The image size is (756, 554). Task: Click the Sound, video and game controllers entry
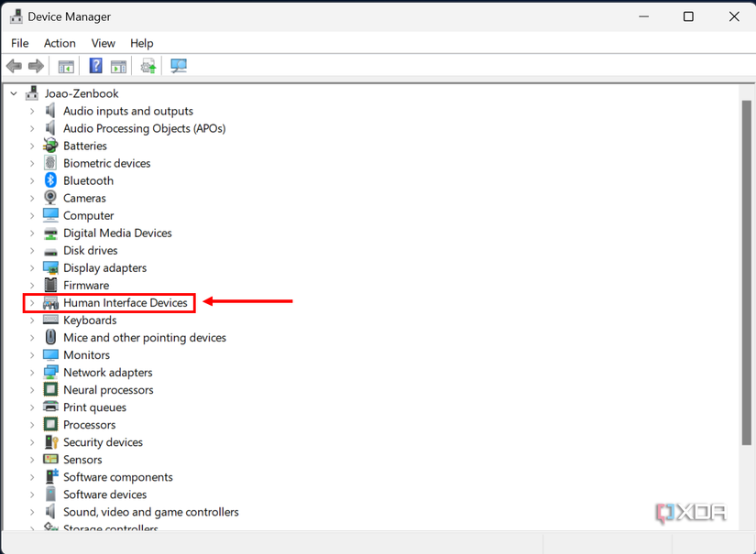pos(151,512)
